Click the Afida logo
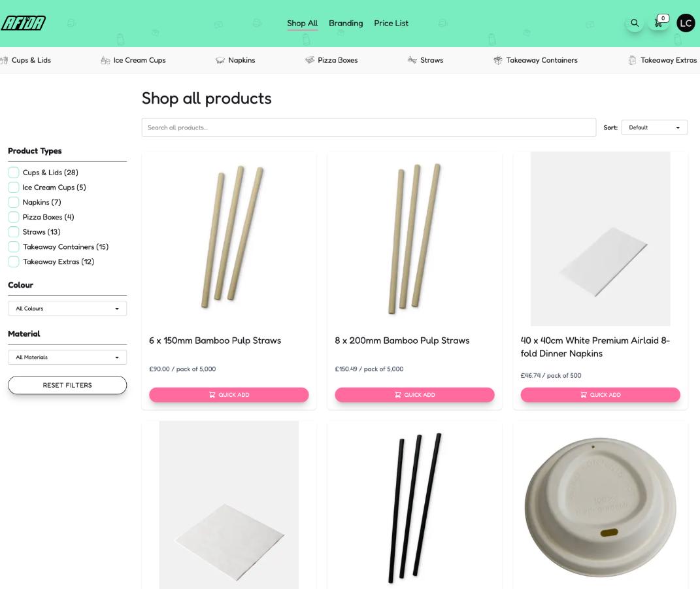This screenshot has height=589, width=700. tap(24, 24)
